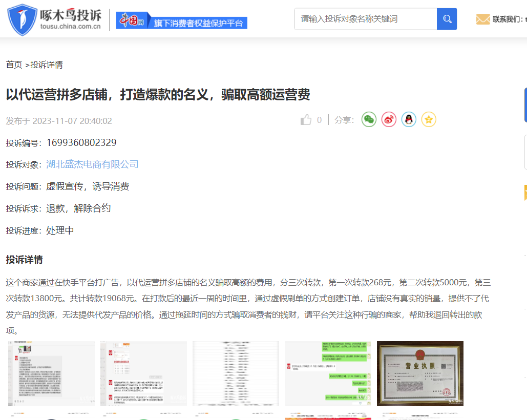
Task: Share complaint via green WeChat icon
Action: tap(369, 120)
